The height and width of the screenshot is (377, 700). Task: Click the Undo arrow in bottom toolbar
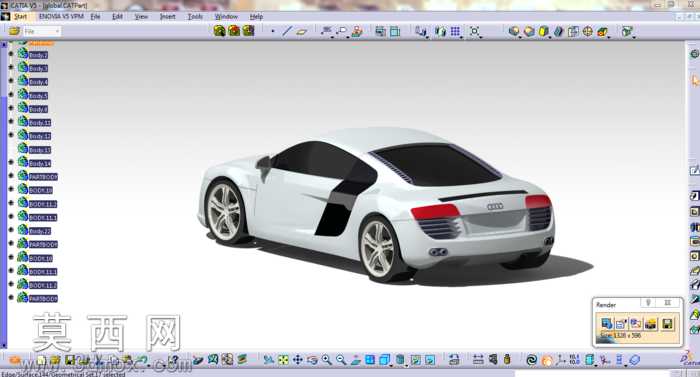pyautogui.click(x=142, y=360)
